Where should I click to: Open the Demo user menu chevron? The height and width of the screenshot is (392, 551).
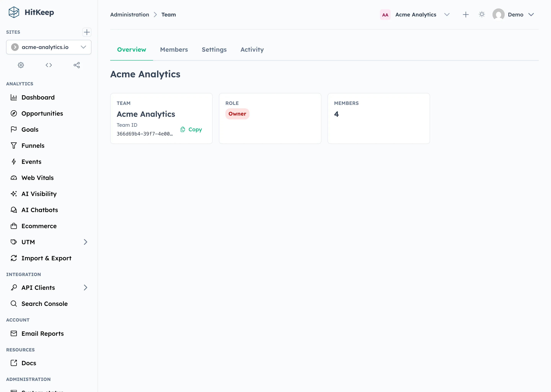(531, 15)
